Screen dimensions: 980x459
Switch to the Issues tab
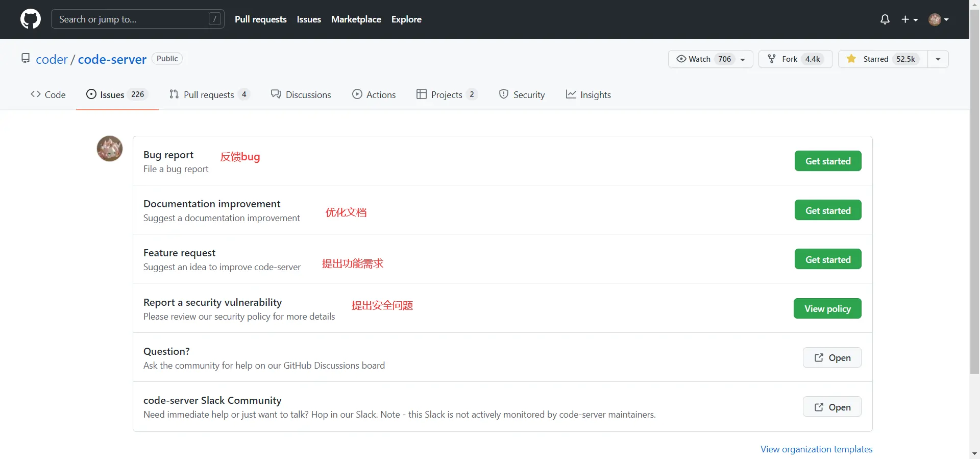[x=117, y=94]
